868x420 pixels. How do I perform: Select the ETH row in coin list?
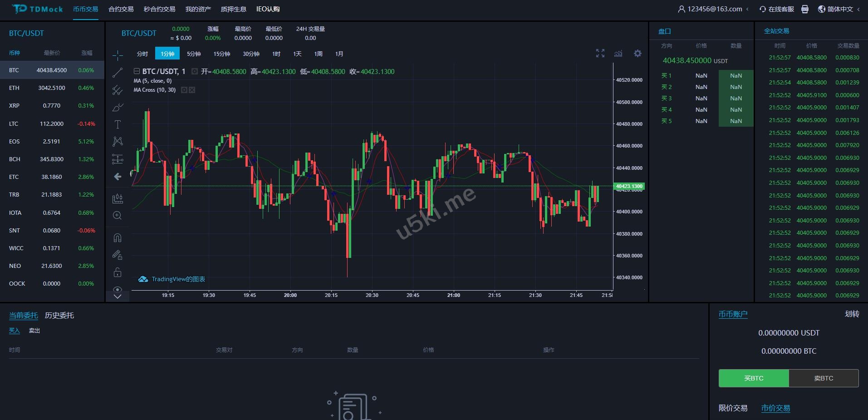point(52,88)
